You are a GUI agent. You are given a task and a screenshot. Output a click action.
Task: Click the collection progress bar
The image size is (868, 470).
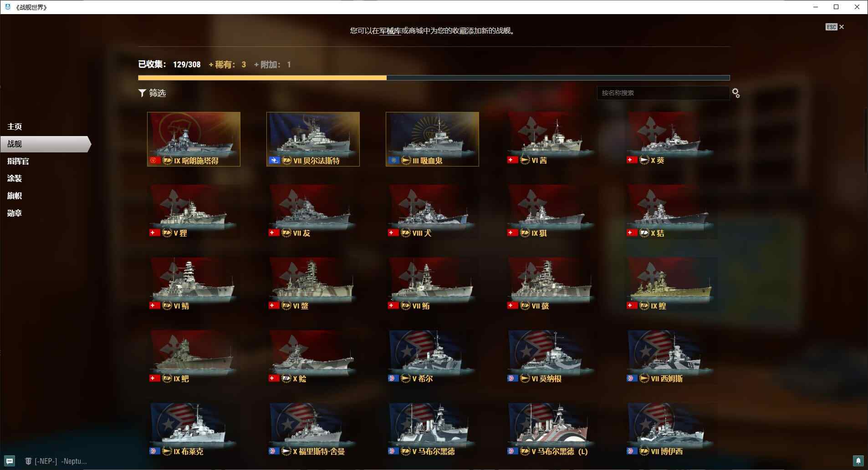[x=434, y=78]
